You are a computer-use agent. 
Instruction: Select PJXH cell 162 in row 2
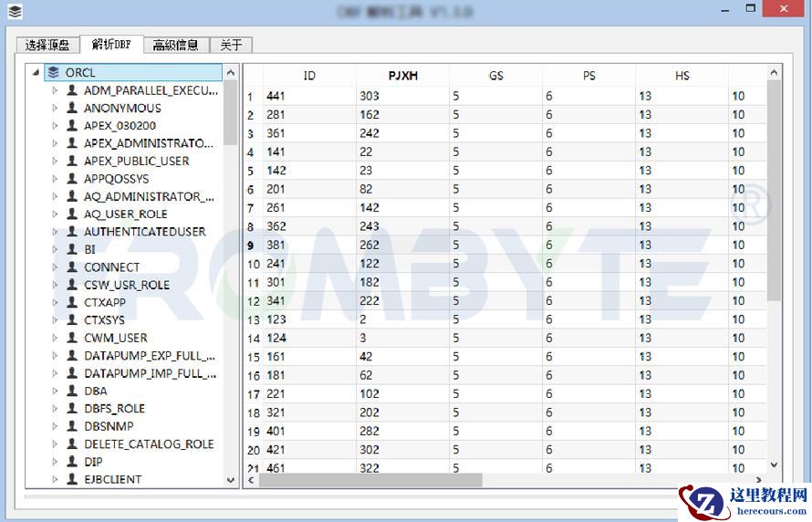(403, 115)
